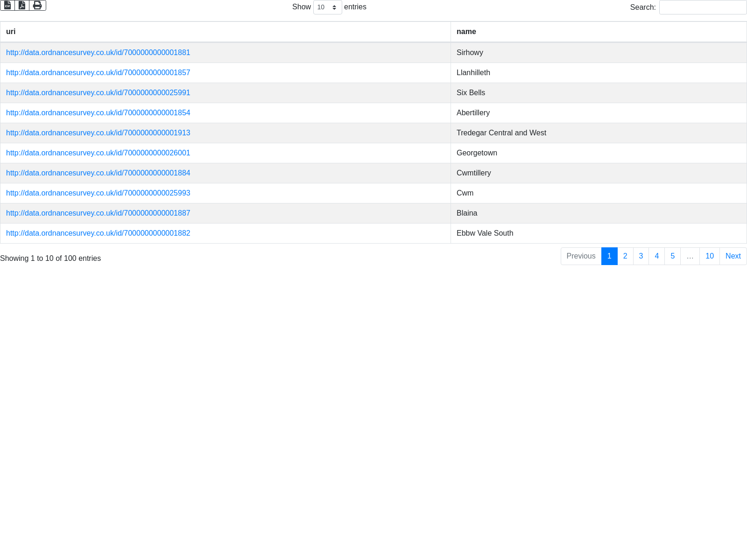Follow the Six Bells URI link
The image size is (747, 560).
pyautogui.click(x=98, y=93)
